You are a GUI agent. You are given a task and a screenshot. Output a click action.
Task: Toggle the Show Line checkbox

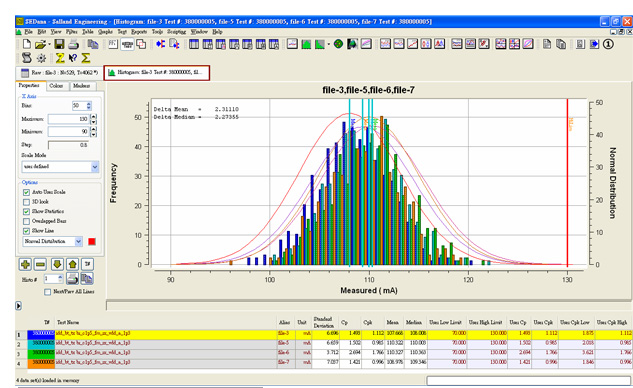pyautogui.click(x=26, y=231)
